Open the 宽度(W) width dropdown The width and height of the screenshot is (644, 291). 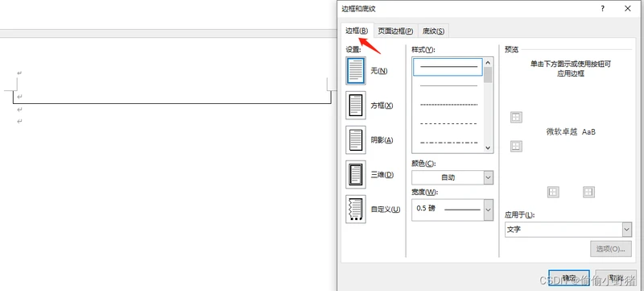coord(452,210)
